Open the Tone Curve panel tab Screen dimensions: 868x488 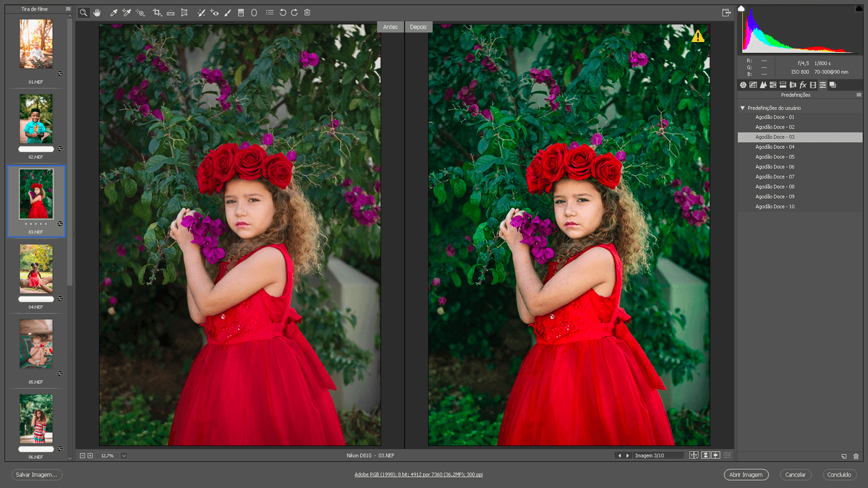(753, 85)
